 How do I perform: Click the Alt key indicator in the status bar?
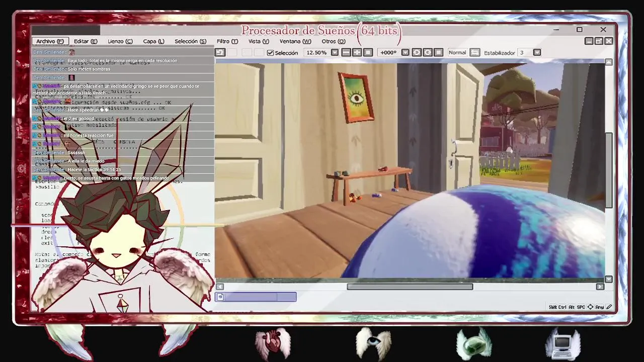572,307
